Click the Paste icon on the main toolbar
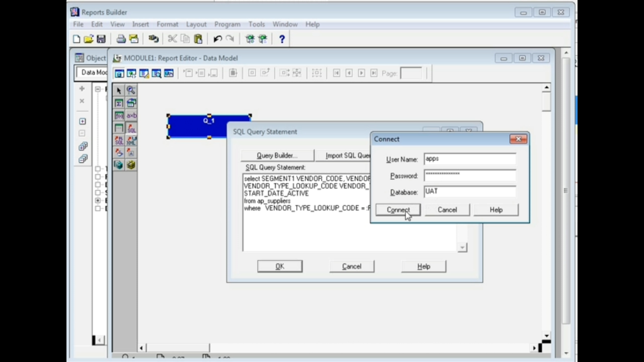 (x=198, y=39)
